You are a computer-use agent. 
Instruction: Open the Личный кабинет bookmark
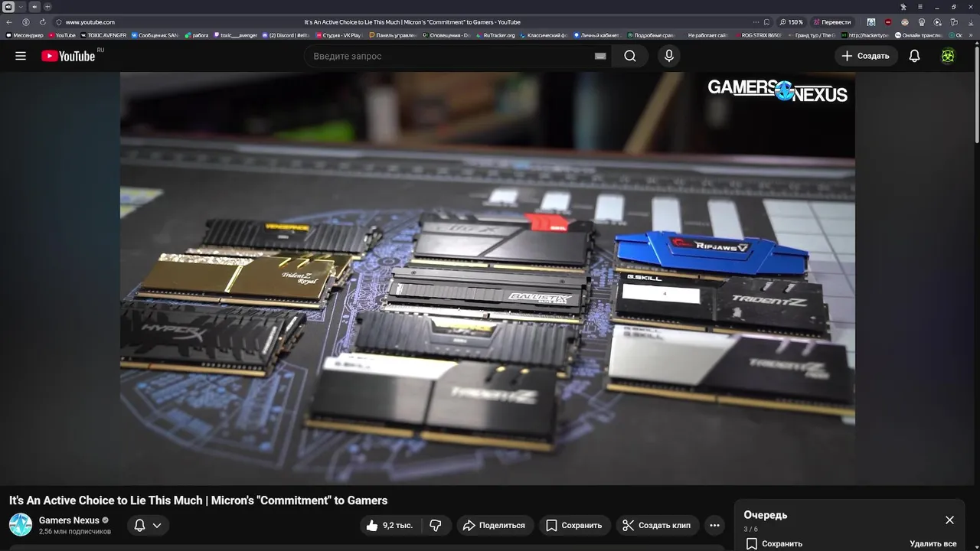[596, 35]
